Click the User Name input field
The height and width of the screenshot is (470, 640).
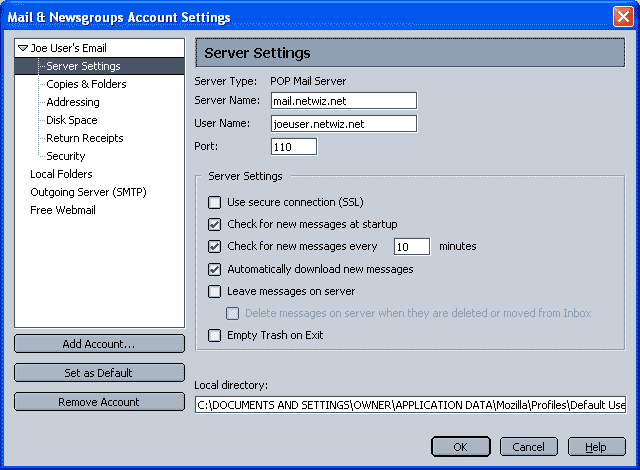click(344, 124)
